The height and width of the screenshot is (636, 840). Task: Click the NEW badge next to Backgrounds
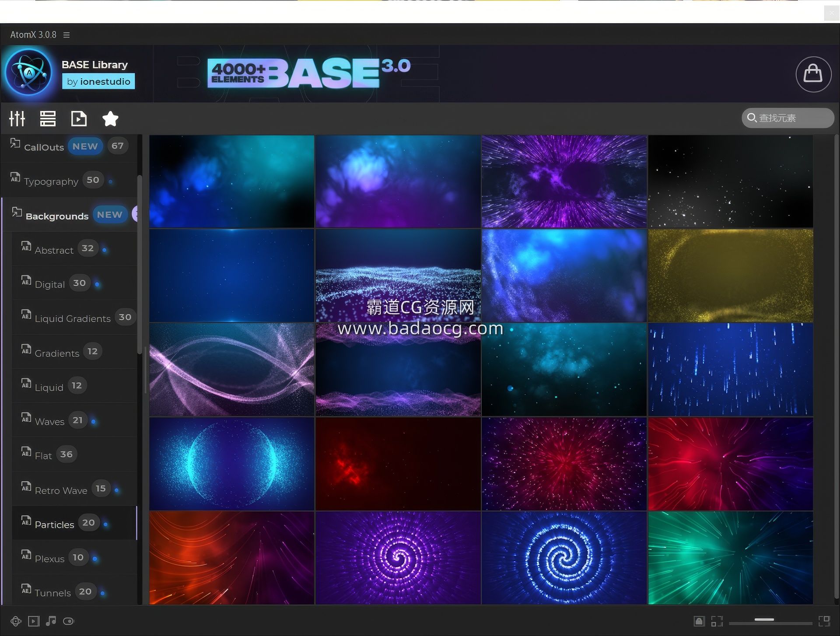click(x=110, y=214)
